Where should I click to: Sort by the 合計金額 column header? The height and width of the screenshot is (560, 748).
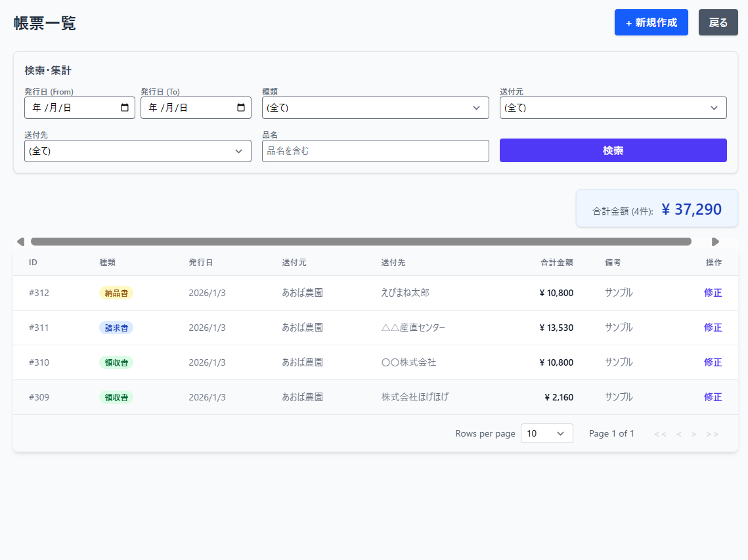click(556, 263)
